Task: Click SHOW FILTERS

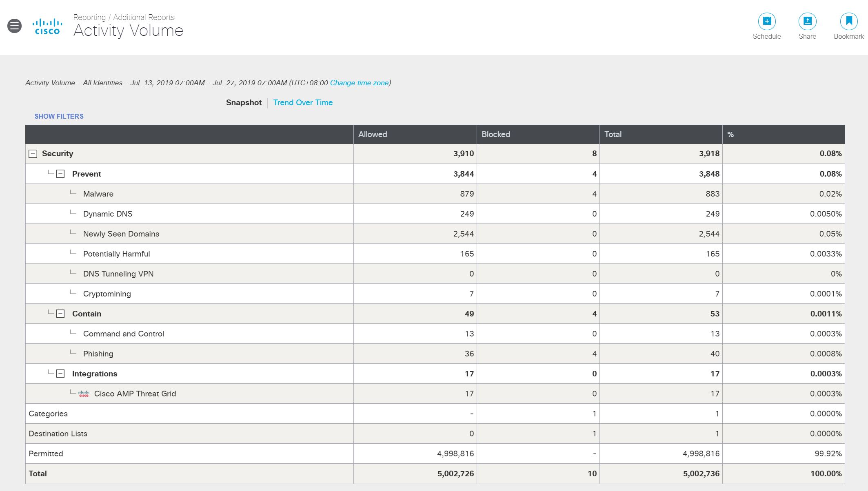Action: point(59,116)
